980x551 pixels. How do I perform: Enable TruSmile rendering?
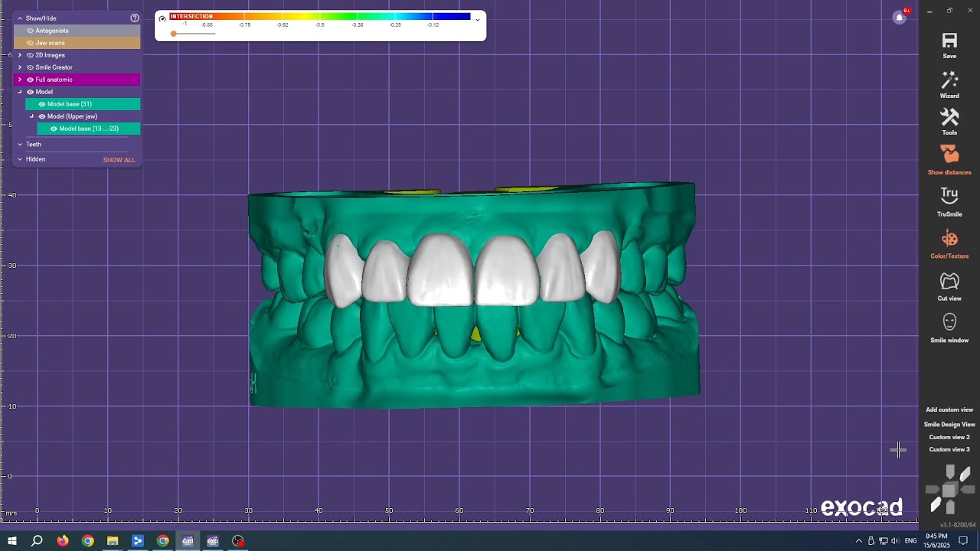point(949,196)
